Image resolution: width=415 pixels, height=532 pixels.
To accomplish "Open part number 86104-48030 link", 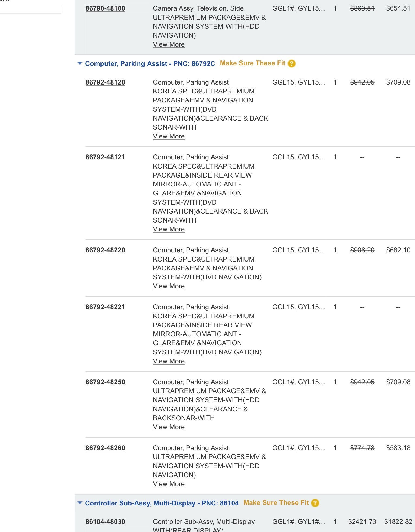I will (105, 522).
